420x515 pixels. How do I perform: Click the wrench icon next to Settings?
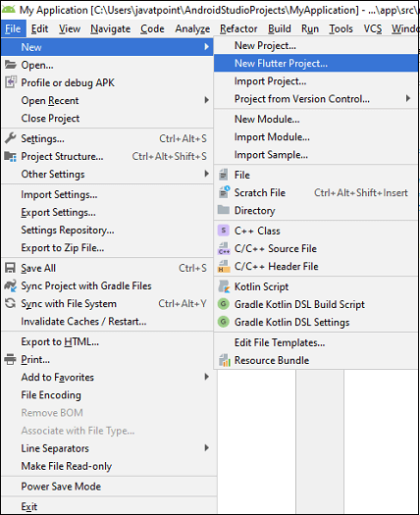pos(10,138)
